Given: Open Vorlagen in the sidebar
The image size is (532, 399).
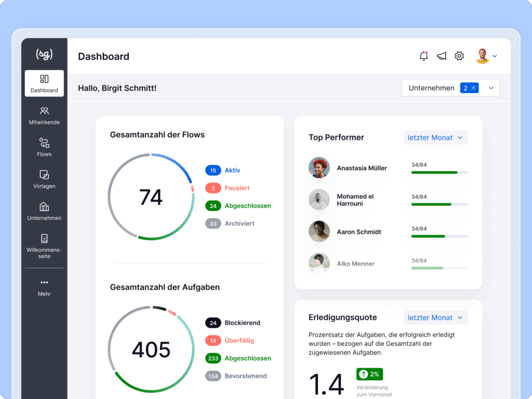Looking at the screenshot, I should [x=44, y=179].
